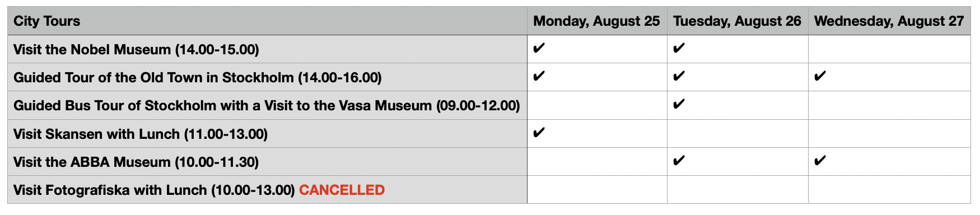The width and height of the screenshot is (980, 215).
Task: Select the Monday, August 25 column header
Action: coord(597,21)
